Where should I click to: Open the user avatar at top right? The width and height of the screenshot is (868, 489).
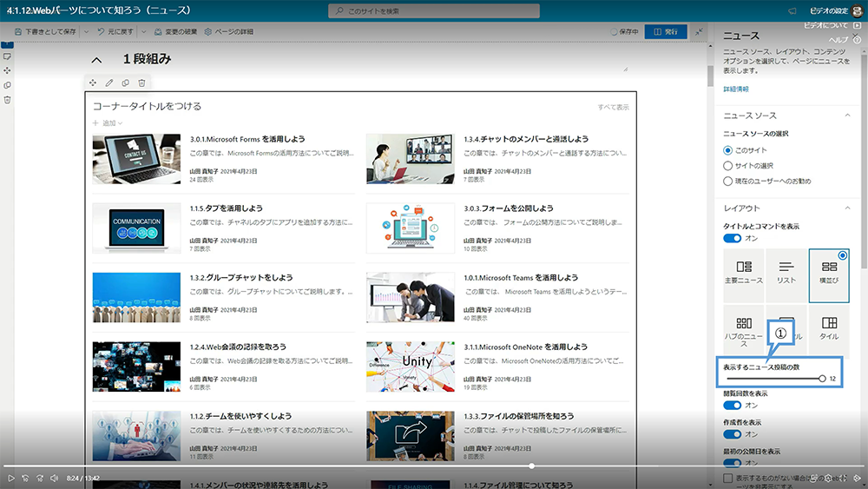(858, 11)
